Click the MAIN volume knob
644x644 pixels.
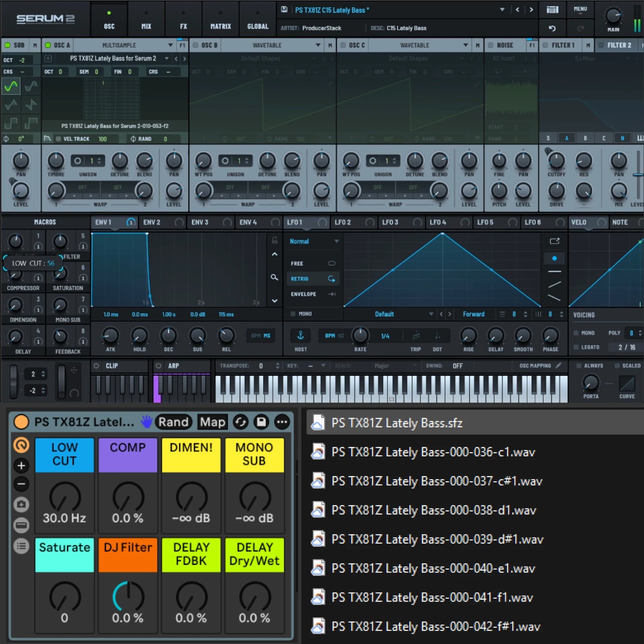613,16
